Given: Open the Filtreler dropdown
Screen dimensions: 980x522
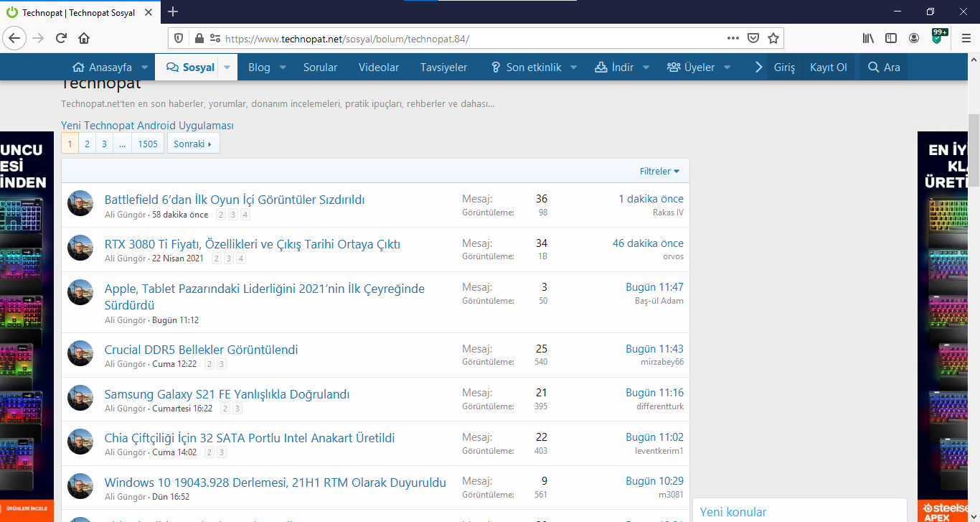Looking at the screenshot, I should [x=660, y=171].
